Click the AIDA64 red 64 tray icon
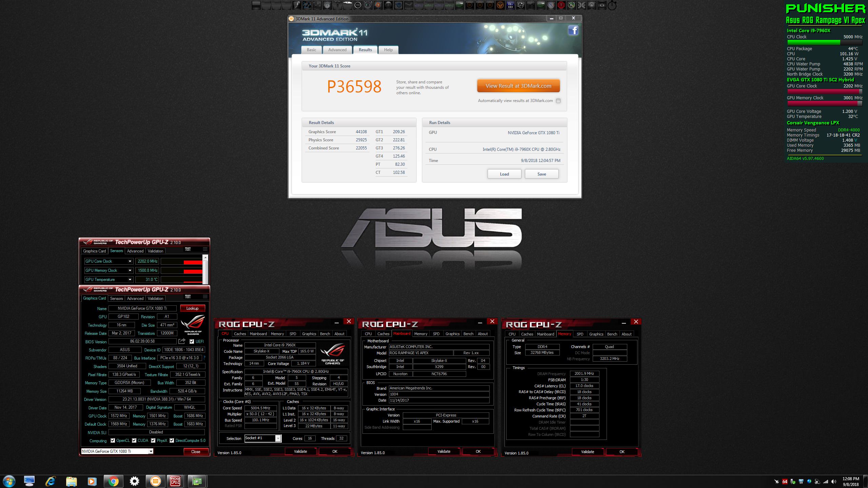The height and width of the screenshot is (488, 868). (x=785, y=482)
